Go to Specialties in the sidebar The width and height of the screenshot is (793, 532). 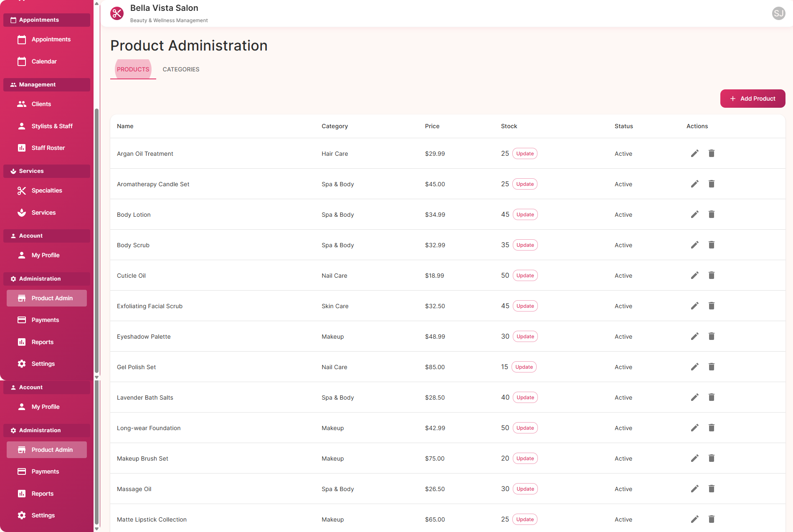46,190
